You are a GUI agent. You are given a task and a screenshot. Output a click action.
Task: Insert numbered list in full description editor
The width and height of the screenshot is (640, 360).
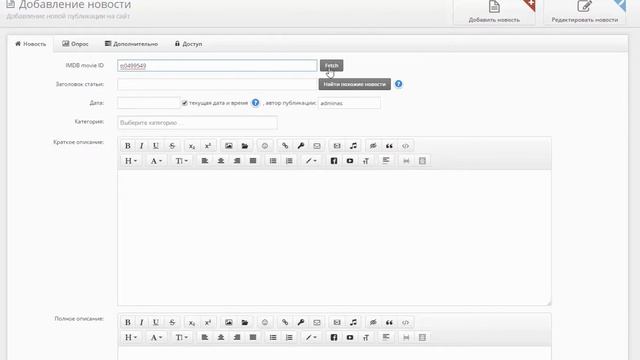point(289,338)
